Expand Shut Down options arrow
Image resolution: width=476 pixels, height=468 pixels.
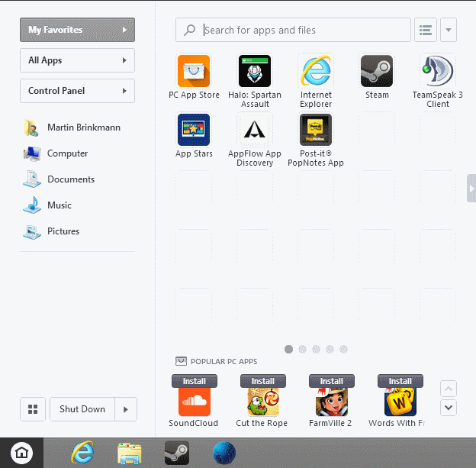[126, 409]
